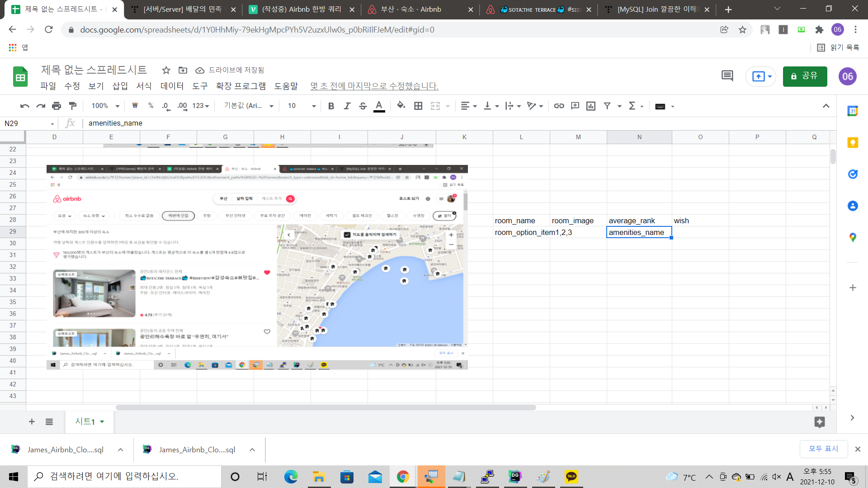Open comment history icon
The height and width of the screenshot is (488, 868).
(727, 76)
